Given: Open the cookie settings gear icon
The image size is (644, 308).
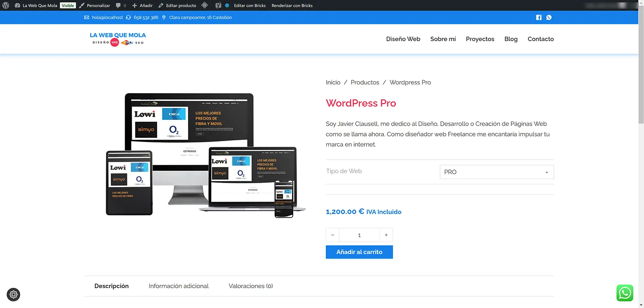Looking at the screenshot, I should coord(13,294).
